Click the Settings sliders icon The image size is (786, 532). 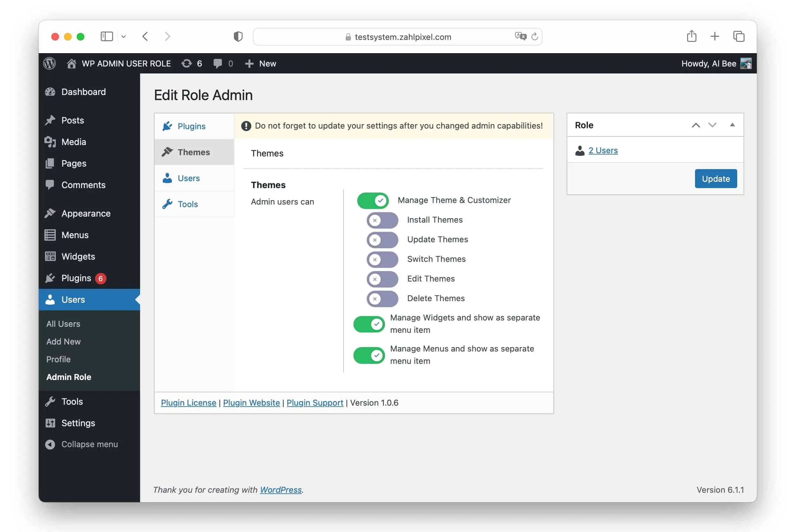tap(50, 423)
